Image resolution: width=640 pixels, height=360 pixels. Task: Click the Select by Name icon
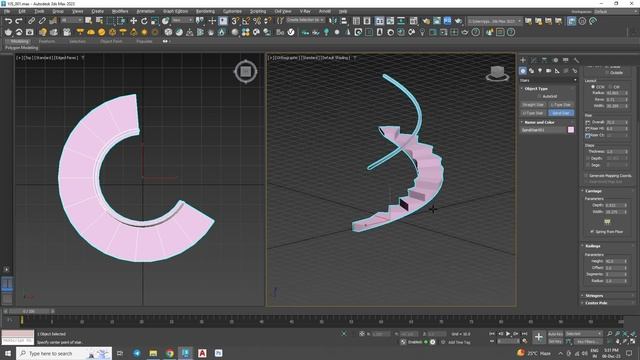(99, 21)
